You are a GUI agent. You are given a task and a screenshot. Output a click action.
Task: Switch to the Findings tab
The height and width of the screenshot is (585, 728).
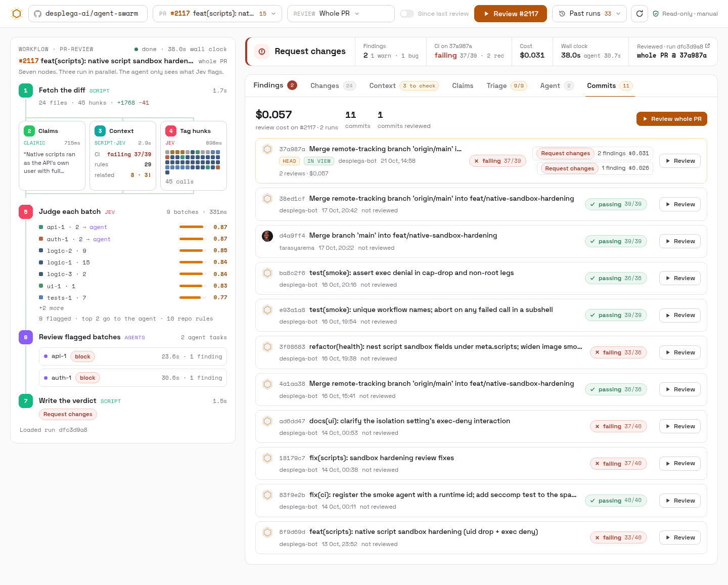[275, 85]
